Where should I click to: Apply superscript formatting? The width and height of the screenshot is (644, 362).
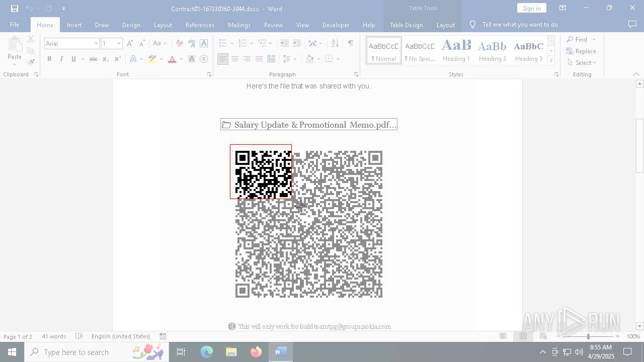(x=117, y=59)
